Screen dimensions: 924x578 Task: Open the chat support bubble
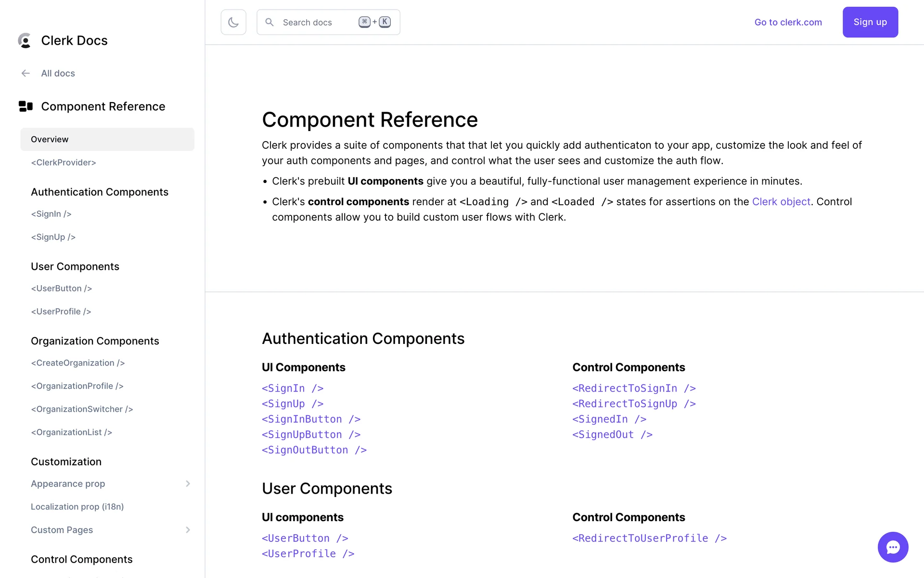coord(893,547)
